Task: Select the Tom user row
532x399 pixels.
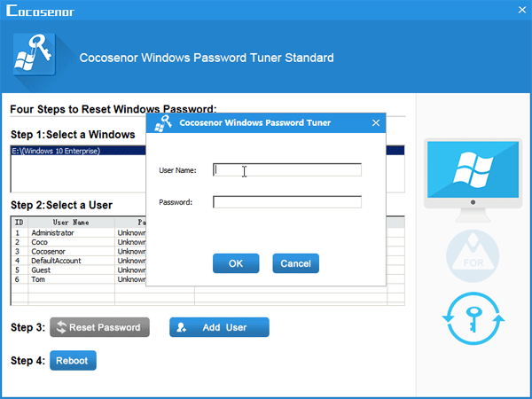Action: pyautogui.click(x=78, y=279)
